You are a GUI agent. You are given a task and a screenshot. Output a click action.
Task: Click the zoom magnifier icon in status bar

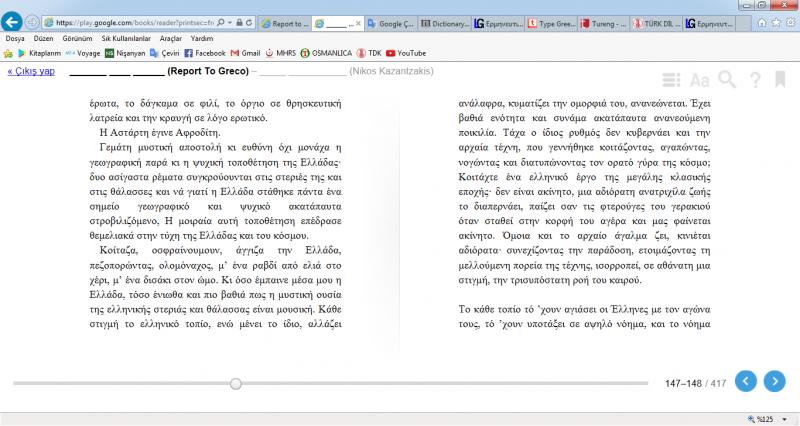(751, 419)
